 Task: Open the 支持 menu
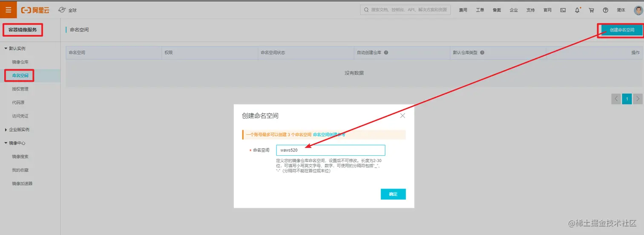pos(530,10)
